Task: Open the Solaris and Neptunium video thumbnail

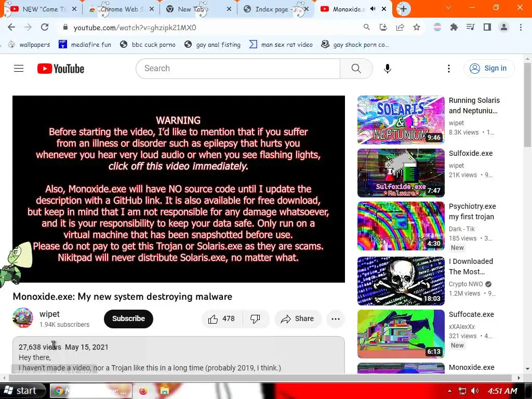Action: pyautogui.click(x=401, y=120)
